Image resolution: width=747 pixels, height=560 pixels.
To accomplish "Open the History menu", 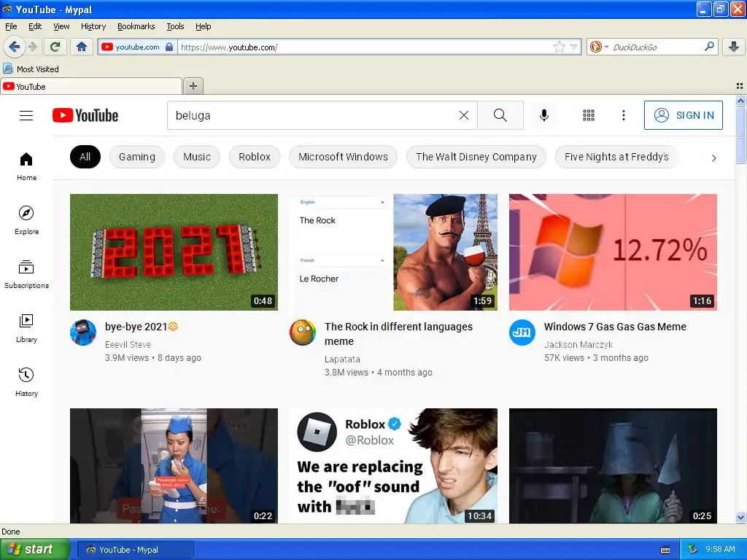I will pos(93,26).
